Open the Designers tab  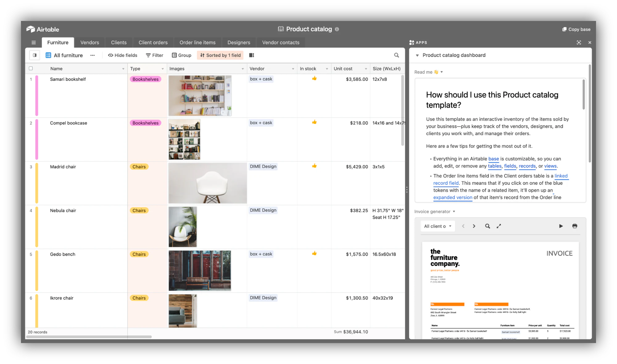coord(239,43)
